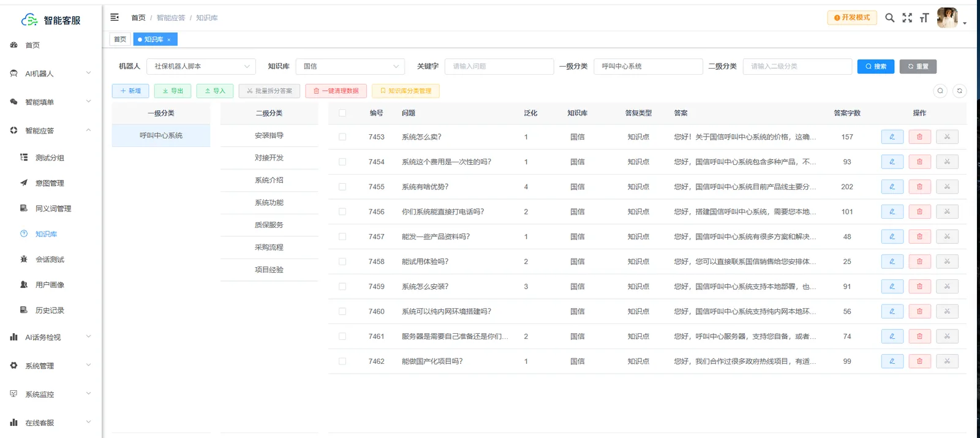Open 测试分组 in the sidebar
This screenshot has width=980, height=438.
click(50, 158)
